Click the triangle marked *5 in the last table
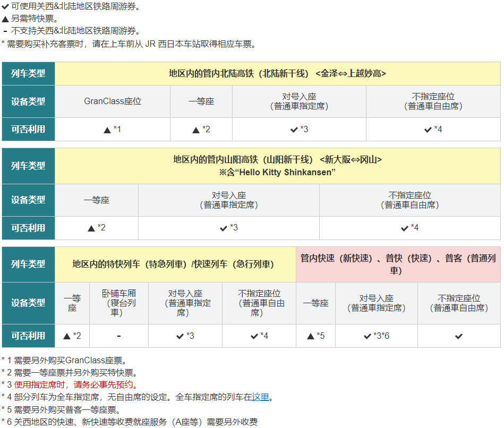This screenshot has width=504, height=428. (x=311, y=336)
